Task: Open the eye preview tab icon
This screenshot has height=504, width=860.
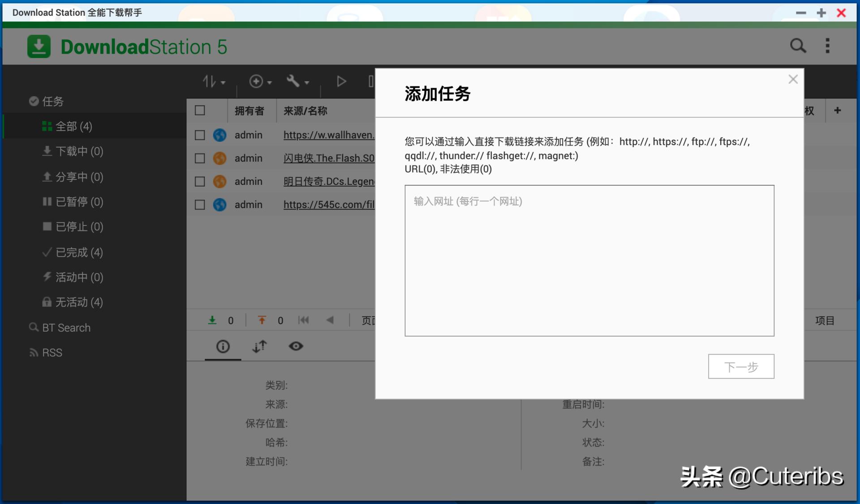Action: pyautogui.click(x=296, y=346)
